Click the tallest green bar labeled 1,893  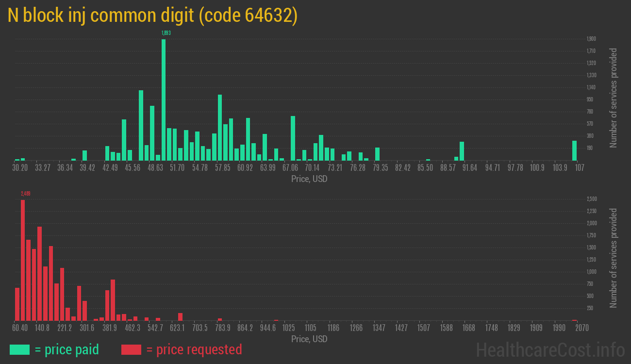coord(164,97)
